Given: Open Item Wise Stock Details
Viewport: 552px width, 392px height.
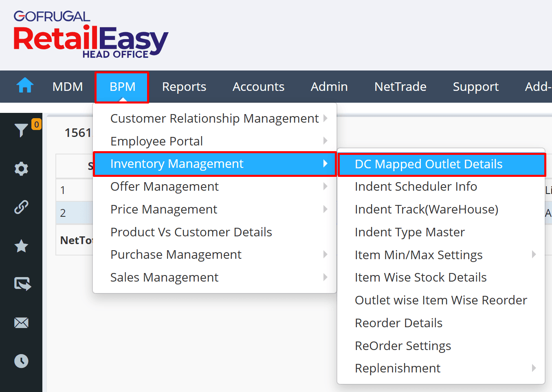Looking at the screenshot, I should coord(421,277).
